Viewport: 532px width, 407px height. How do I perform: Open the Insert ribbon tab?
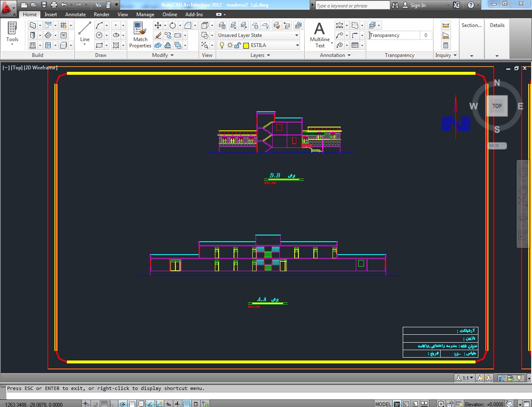pos(51,15)
